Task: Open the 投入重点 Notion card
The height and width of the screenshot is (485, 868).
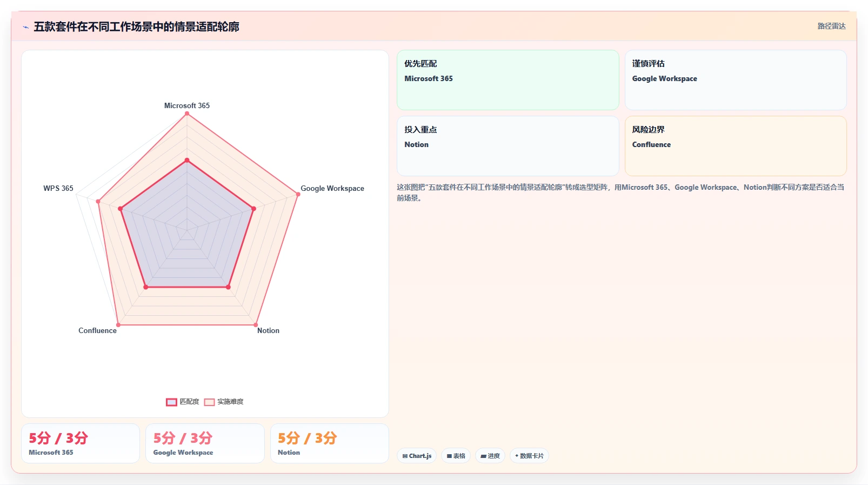Action: point(508,146)
